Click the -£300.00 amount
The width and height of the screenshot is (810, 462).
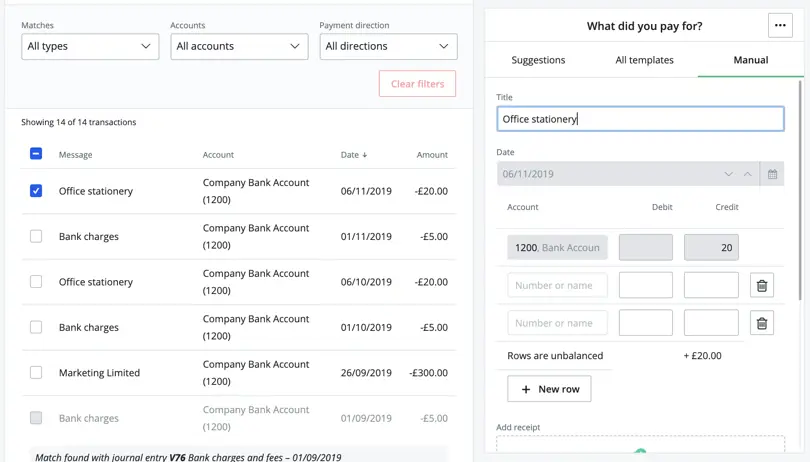pyautogui.click(x=428, y=373)
